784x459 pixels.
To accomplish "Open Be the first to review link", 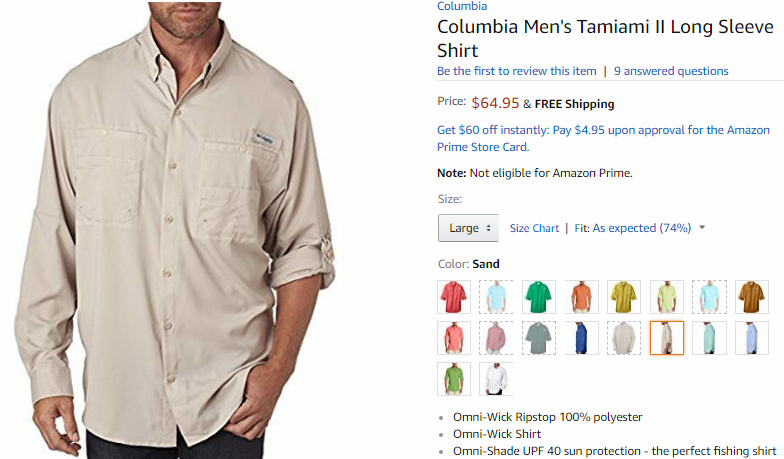I will point(516,71).
